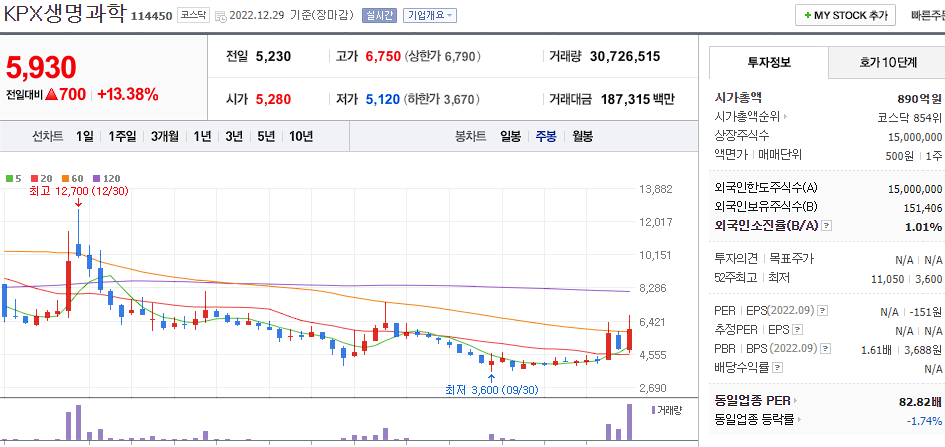The height and width of the screenshot is (447, 945).
Task: Click the 코스닥 854위 ranking link
Action: pos(909,117)
